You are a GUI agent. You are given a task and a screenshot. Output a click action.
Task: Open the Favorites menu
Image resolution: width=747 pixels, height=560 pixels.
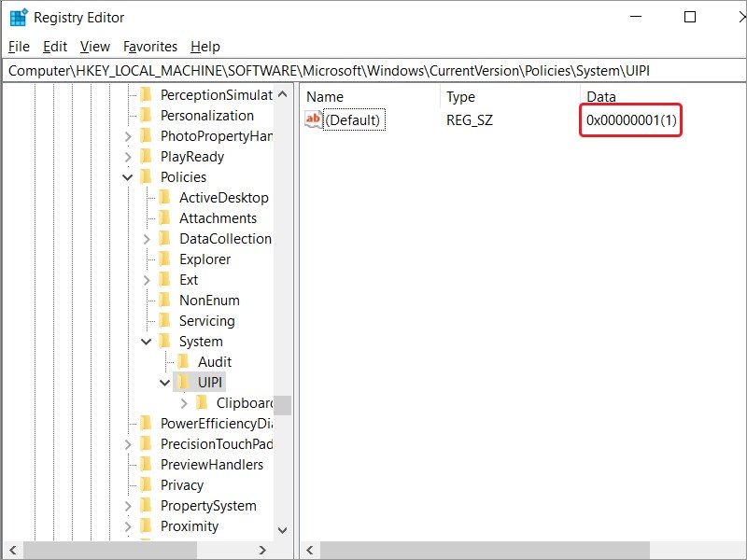click(150, 46)
